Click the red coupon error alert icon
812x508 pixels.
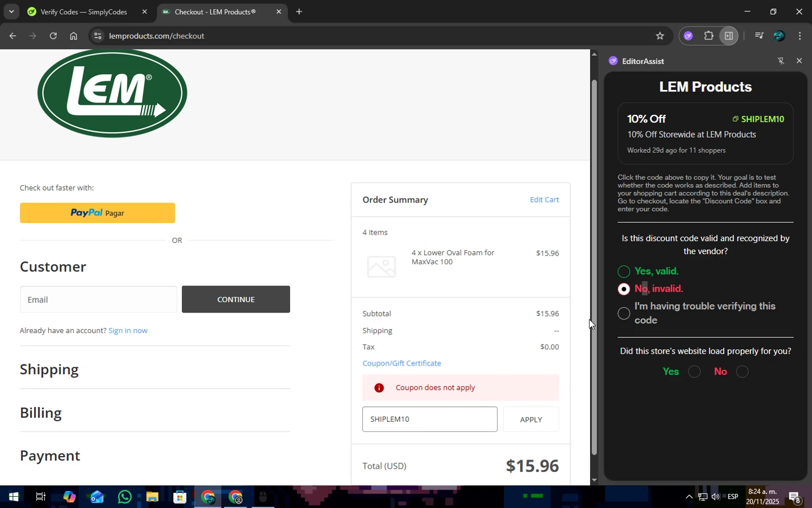point(379,388)
